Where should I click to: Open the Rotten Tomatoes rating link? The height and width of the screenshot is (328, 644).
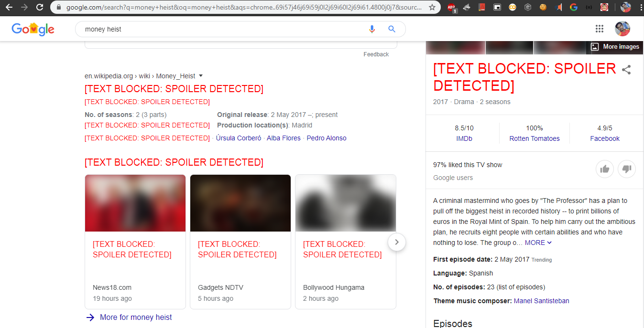tap(535, 138)
